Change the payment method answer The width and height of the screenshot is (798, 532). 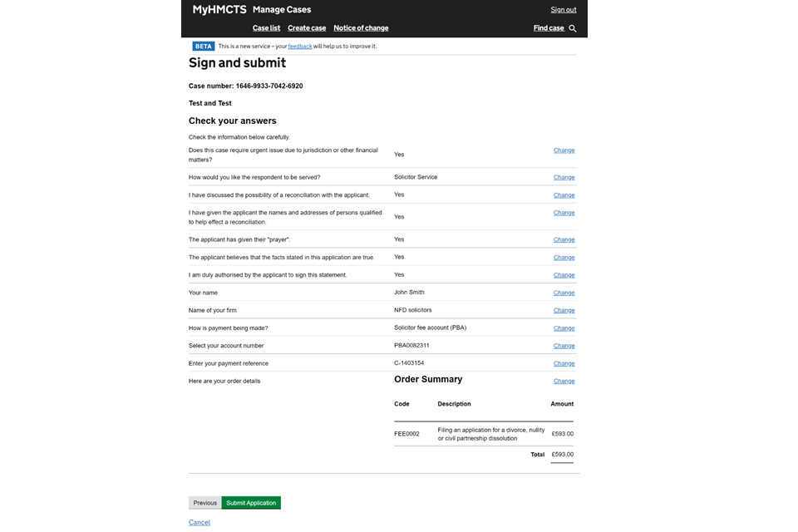pyautogui.click(x=564, y=328)
